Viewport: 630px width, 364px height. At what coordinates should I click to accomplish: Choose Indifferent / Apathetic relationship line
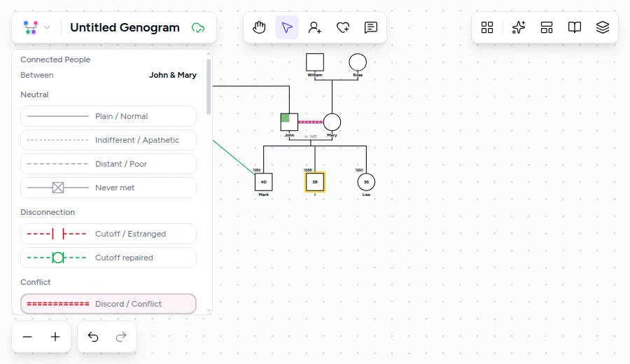point(108,140)
